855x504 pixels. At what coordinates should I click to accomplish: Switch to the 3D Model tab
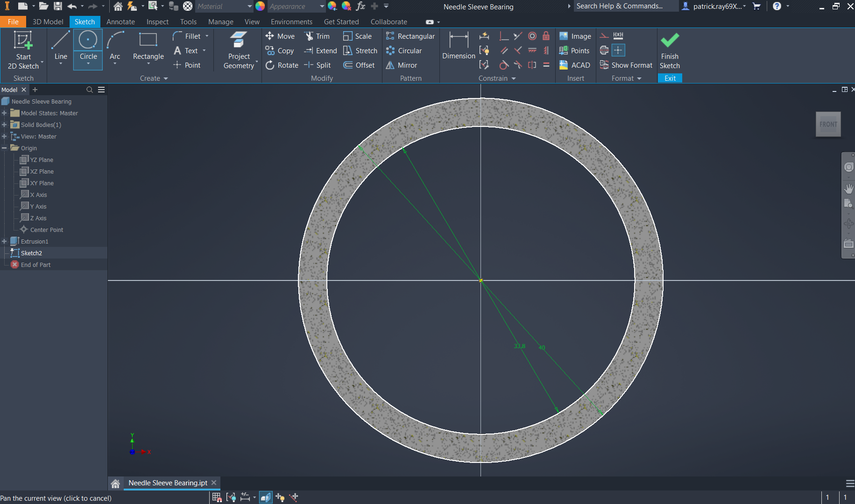[x=48, y=22]
